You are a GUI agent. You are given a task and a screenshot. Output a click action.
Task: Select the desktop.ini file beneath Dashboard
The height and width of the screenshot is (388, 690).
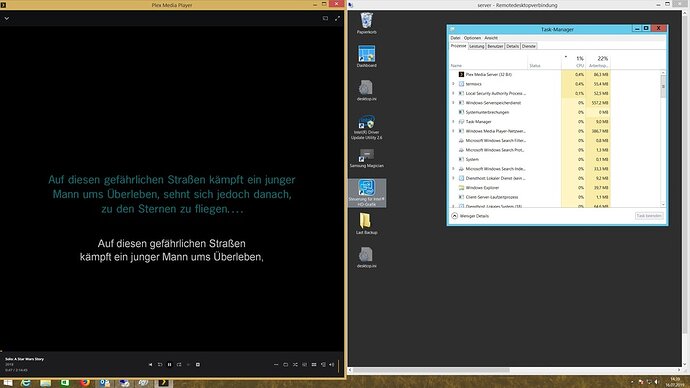[367, 90]
